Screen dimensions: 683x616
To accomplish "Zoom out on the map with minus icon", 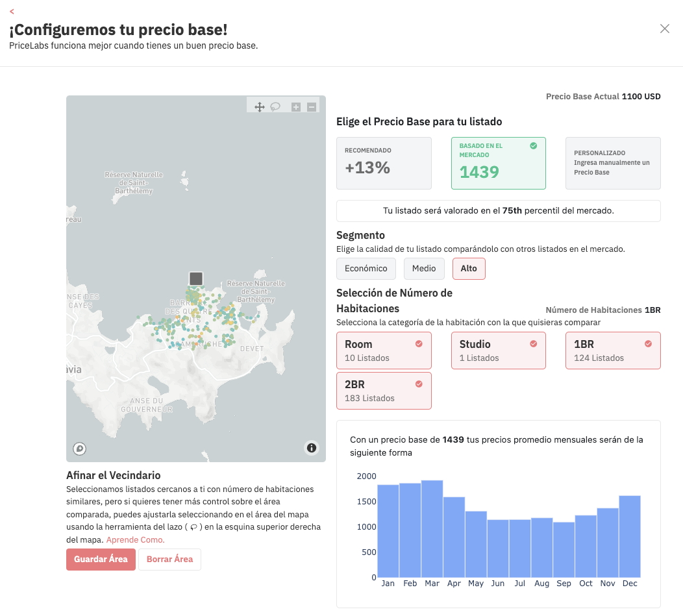I will click(x=312, y=107).
